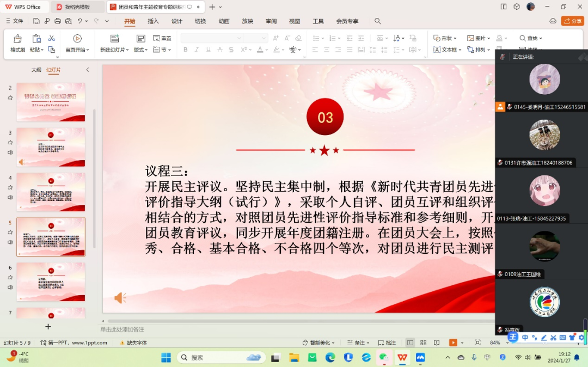Toggle Underline text formatting
Image resolution: width=588 pixels, height=367 pixels.
coord(208,50)
